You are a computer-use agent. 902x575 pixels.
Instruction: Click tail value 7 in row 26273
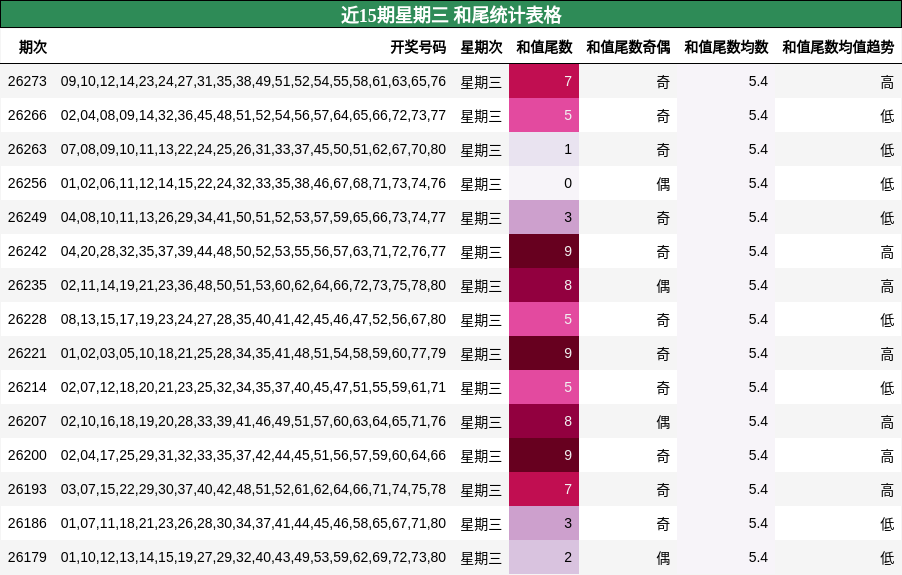tap(544, 82)
